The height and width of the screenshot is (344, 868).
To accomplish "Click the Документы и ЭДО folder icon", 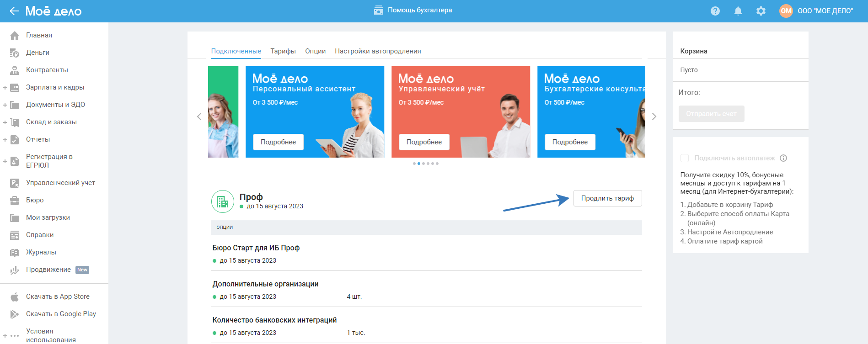I will point(15,105).
